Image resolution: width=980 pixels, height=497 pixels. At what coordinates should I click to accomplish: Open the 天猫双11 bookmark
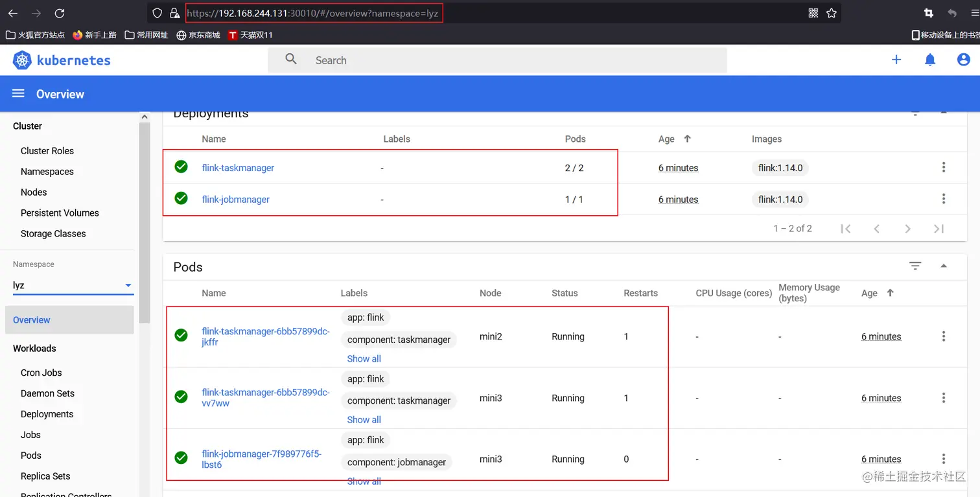(x=250, y=35)
